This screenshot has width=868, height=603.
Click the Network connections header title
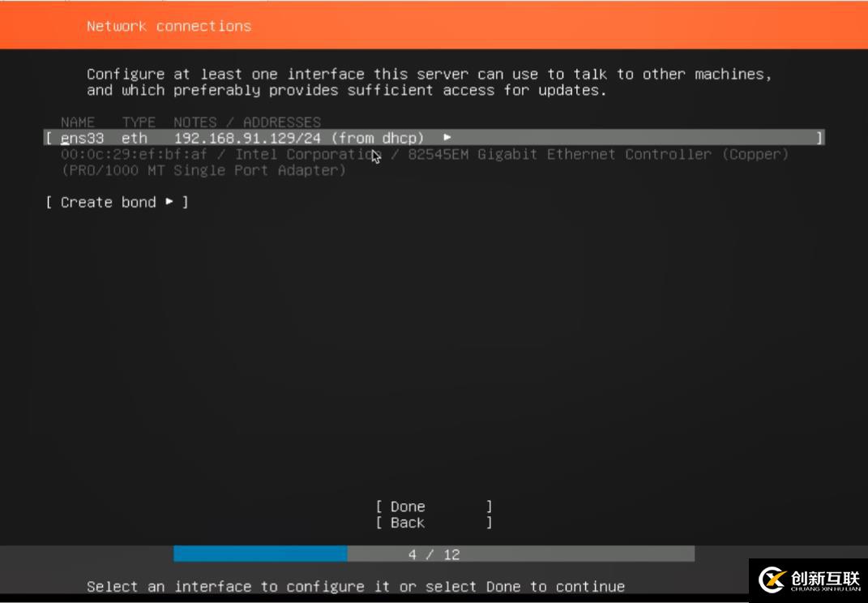[x=169, y=26]
